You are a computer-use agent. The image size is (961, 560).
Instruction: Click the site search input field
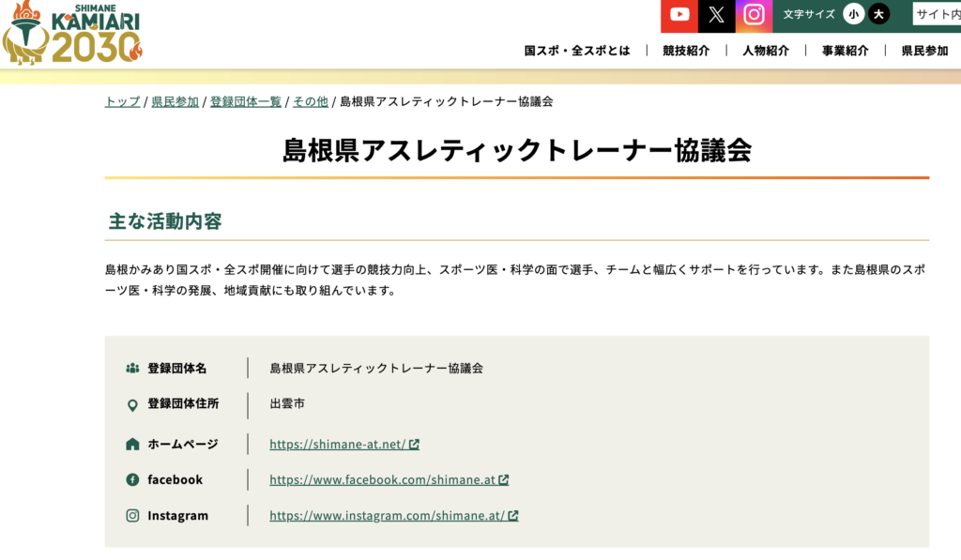(x=937, y=14)
